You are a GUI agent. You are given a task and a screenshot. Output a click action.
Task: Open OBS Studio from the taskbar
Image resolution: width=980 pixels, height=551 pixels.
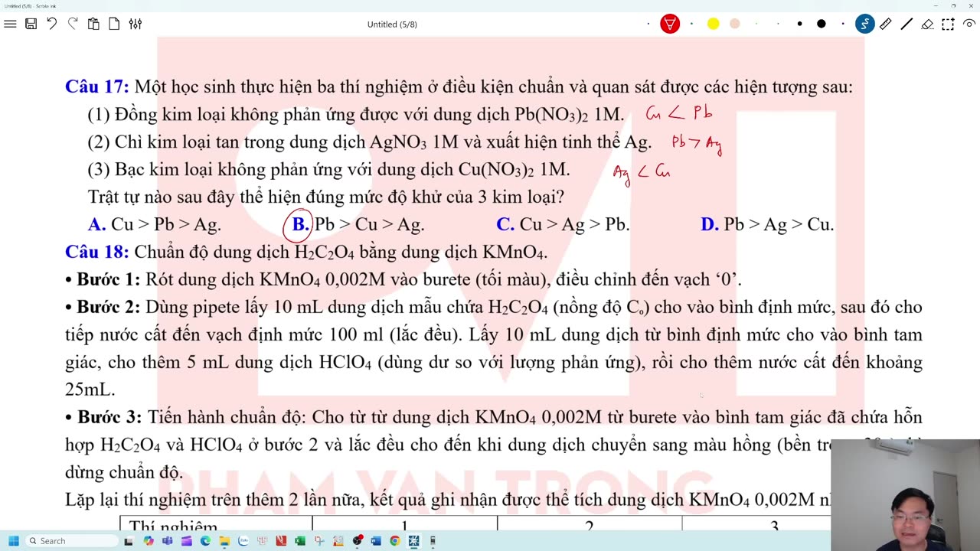(x=358, y=541)
